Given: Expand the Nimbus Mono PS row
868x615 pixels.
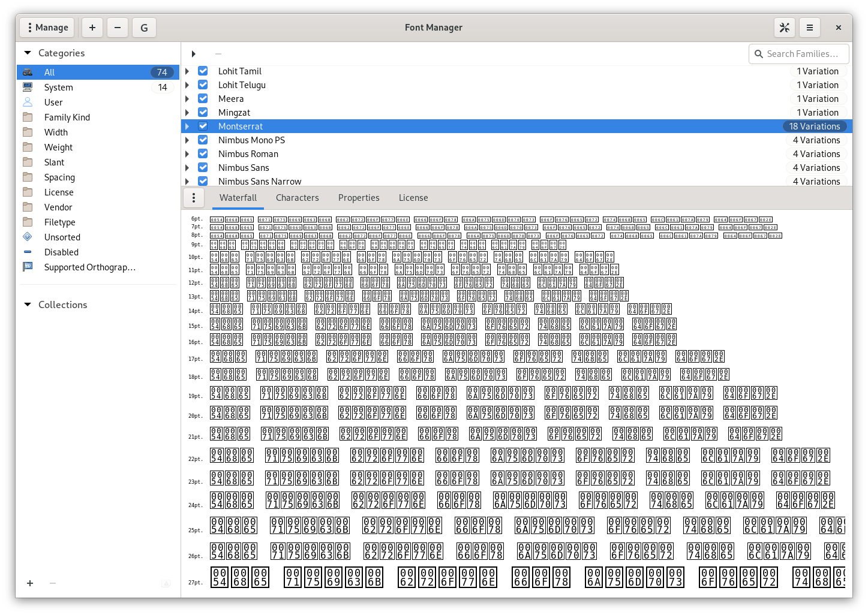Looking at the screenshot, I should click(x=187, y=140).
